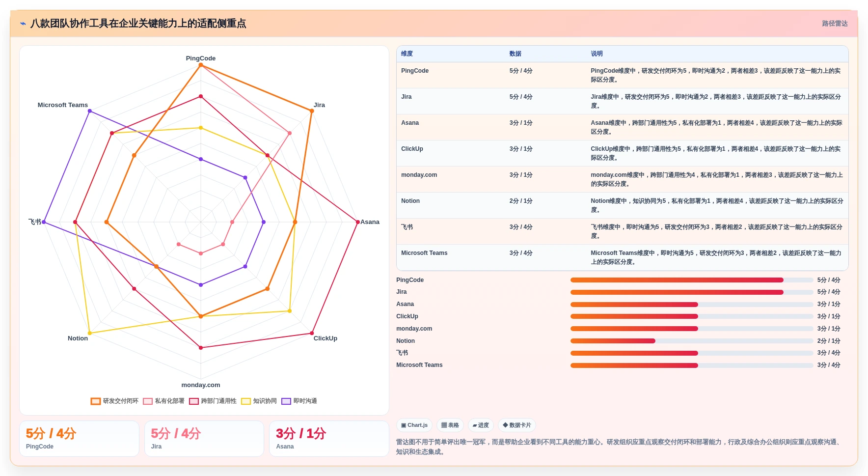Click the yellow data point at Notion vertex
This screenshot has height=476, width=868.
89,333
